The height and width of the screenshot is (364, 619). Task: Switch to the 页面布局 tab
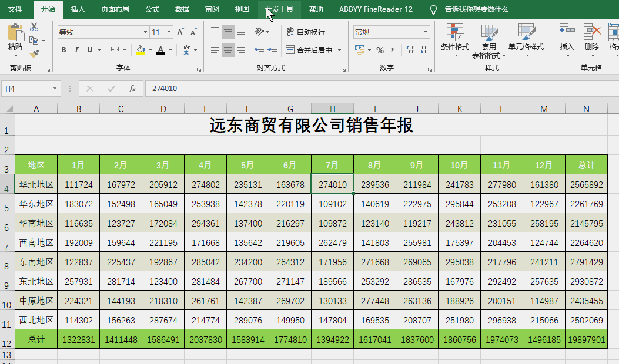click(115, 9)
